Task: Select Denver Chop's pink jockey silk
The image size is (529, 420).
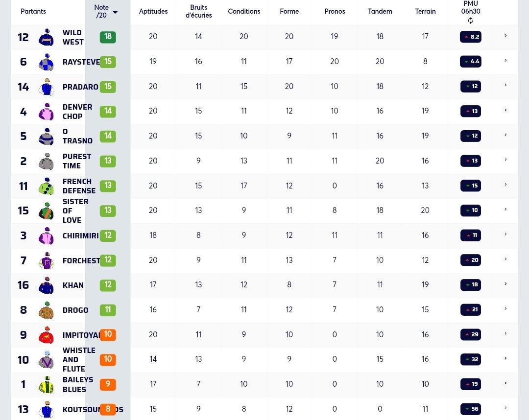Action: (x=46, y=112)
